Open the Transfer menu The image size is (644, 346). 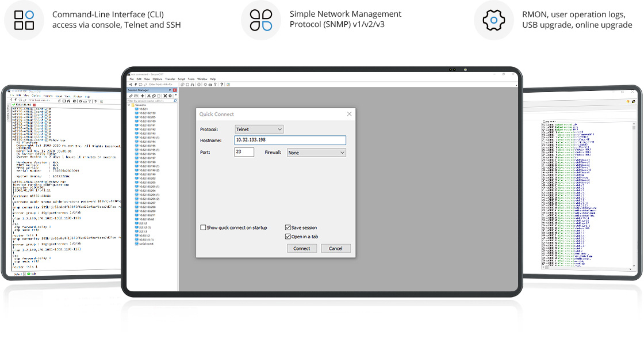coord(169,79)
